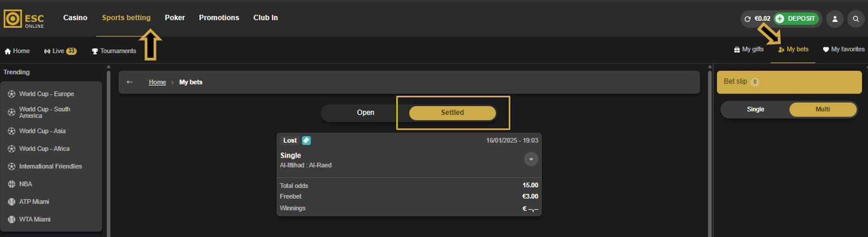Switch to Settled bets
Image resolution: width=868 pixels, height=237 pixels.
click(x=452, y=112)
